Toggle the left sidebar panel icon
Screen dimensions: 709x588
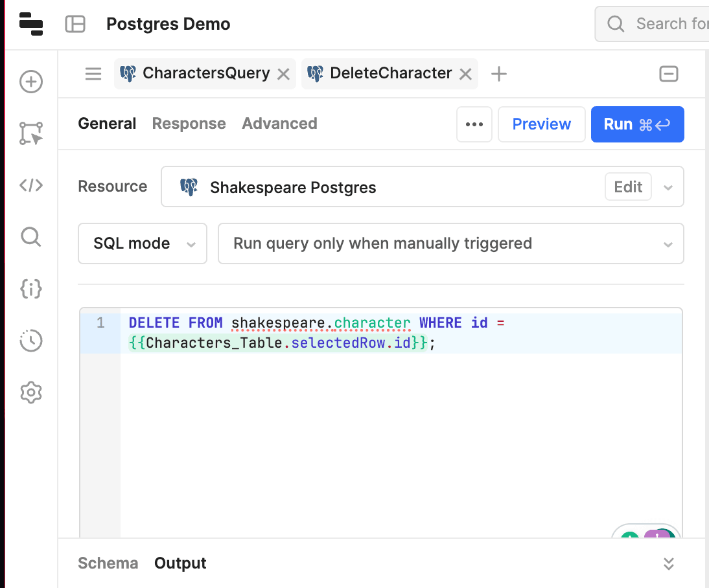[75, 25]
